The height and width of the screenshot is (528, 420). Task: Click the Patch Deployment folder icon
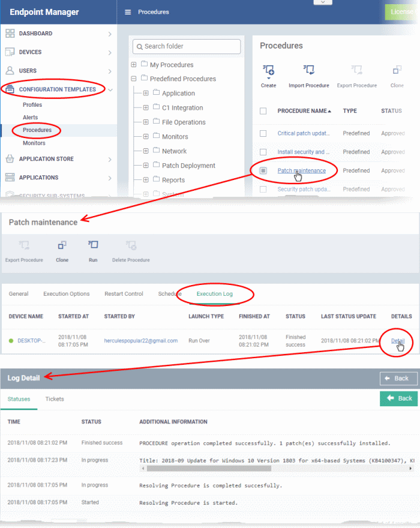[x=156, y=164]
